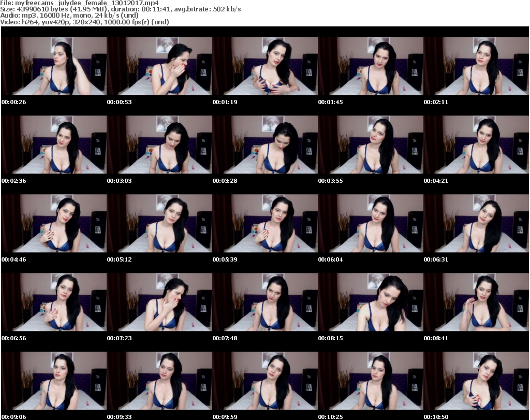This screenshot has height=420, width=530.
Task: Click the 00:07:48 timestamp label
Action: (x=225, y=338)
